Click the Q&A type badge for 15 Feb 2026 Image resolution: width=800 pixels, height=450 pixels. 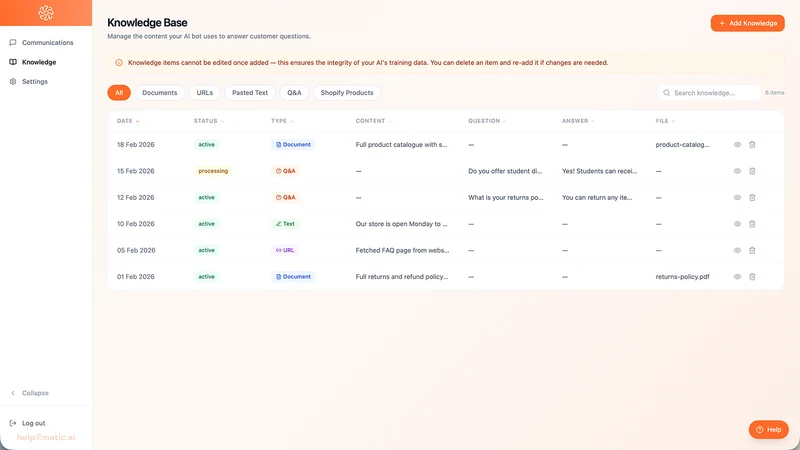(x=285, y=171)
